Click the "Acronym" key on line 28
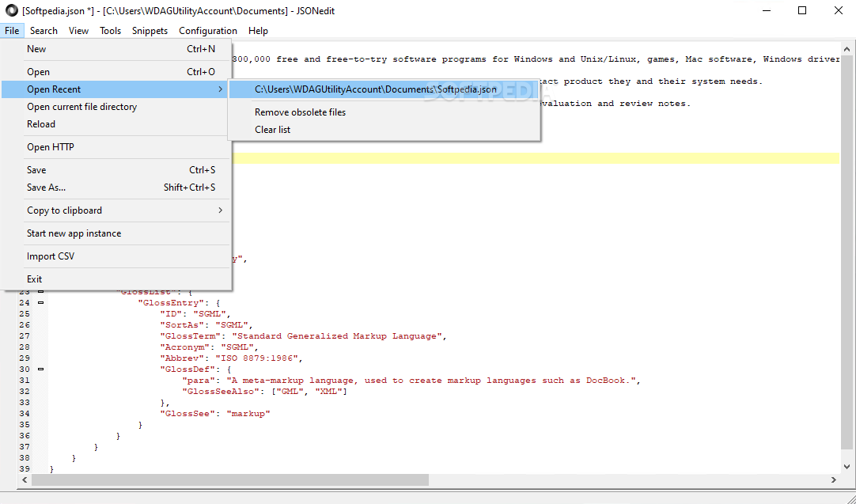Screen dimensions: 856x504 pos(184,347)
